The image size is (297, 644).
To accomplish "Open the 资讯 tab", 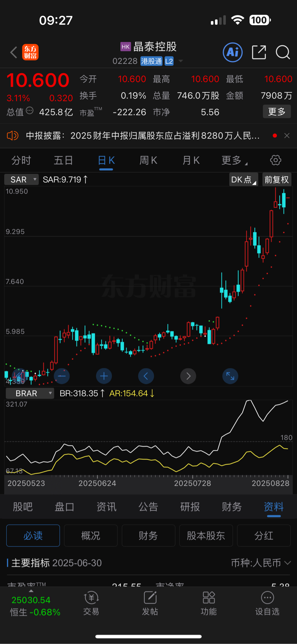I will [106, 507].
